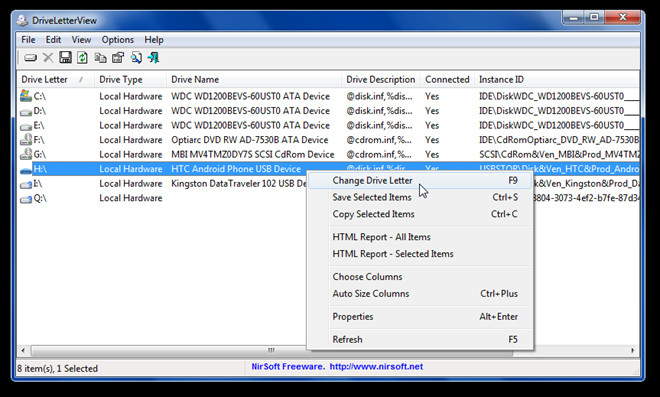Click the horizontal scrollbar right arrow
The width and height of the screenshot is (660, 397).
click(x=633, y=350)
